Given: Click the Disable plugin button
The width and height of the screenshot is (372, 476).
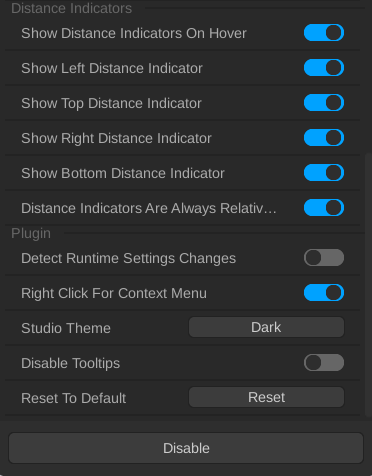Looking at the screenshot, I should coord(186,448).
